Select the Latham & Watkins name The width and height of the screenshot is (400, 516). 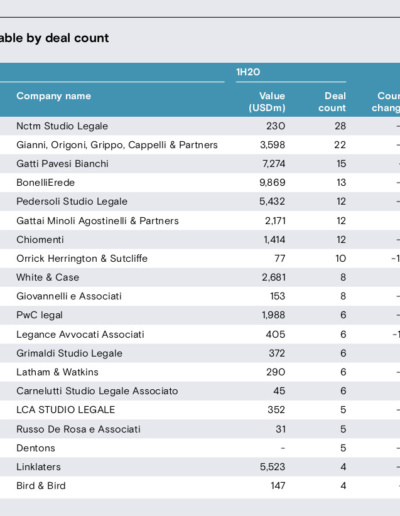pyautogui.click(x=57, y=372)
